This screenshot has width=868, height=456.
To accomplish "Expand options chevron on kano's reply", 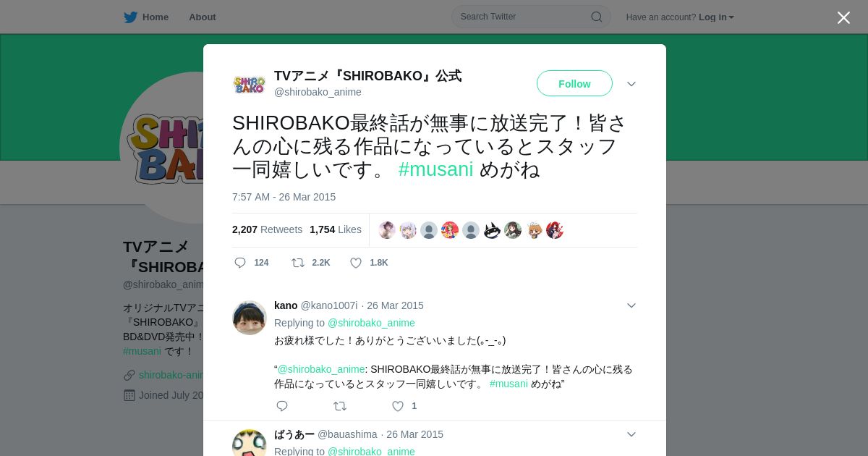I will click(631, 305).
